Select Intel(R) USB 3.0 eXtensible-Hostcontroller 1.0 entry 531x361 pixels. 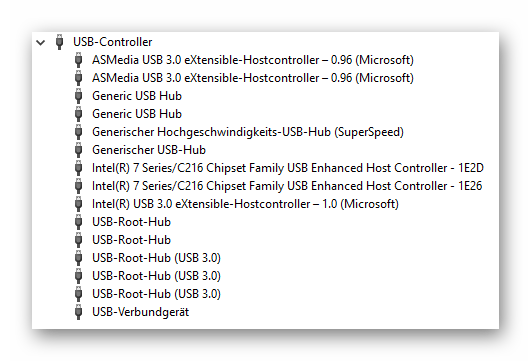tap(246, 204)
